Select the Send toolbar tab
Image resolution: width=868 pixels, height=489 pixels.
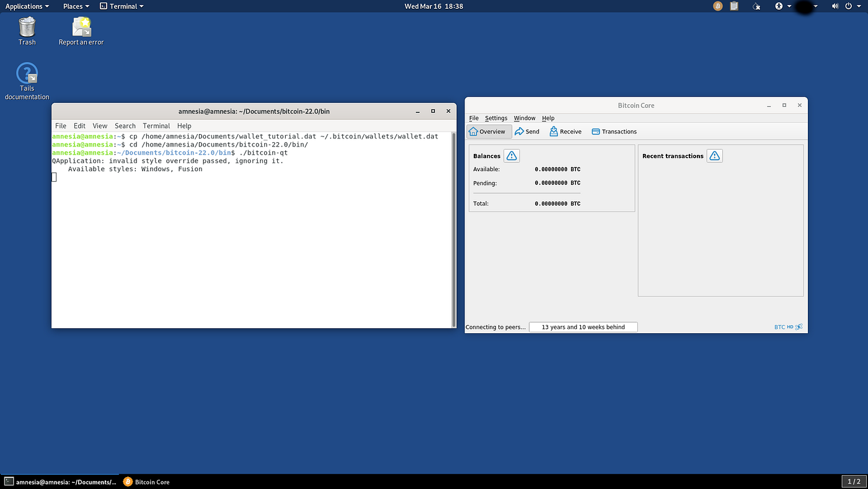pyautogui.click(x=527, y=132)
